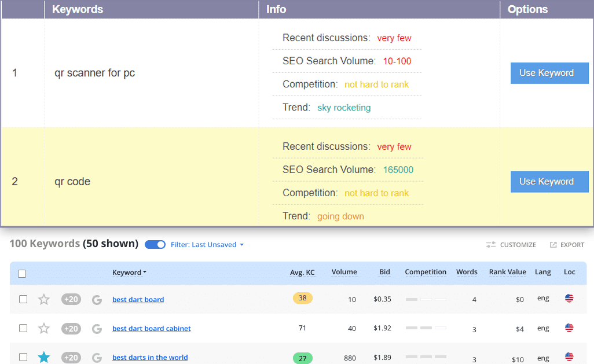Check the best dart board row checkbox
The image size is (594, 364).
point(23,299)
